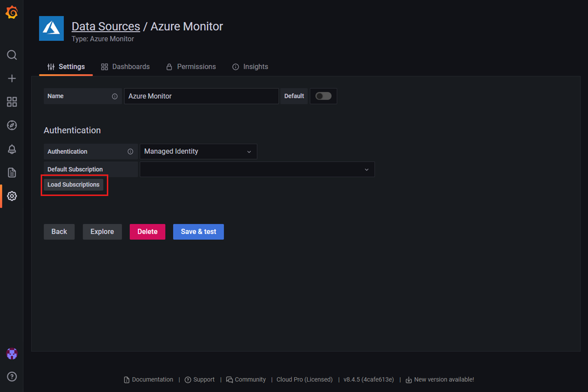The image size is (588, 392).
Task: Click the document icon in the sidebar
Action: [x=12, y=172]
